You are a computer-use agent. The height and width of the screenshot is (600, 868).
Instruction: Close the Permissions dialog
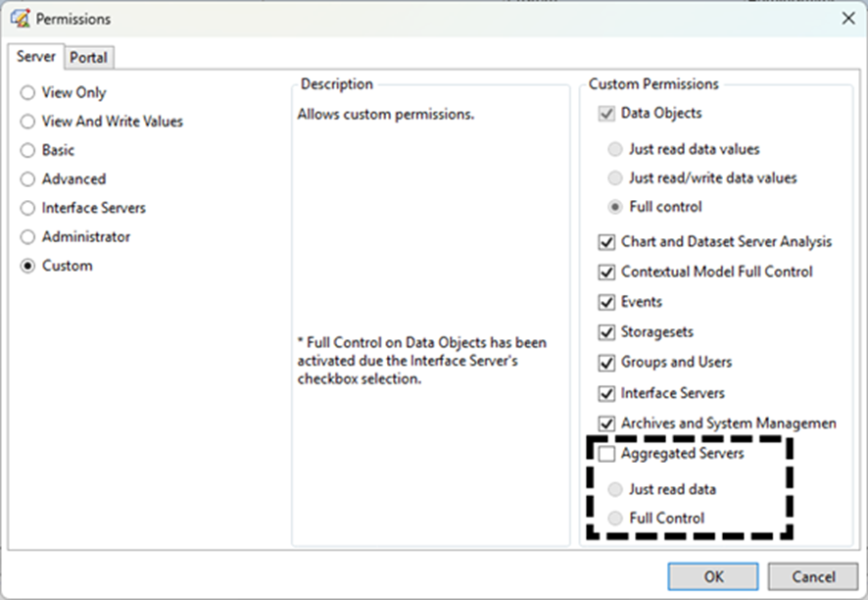click(846, 19)
